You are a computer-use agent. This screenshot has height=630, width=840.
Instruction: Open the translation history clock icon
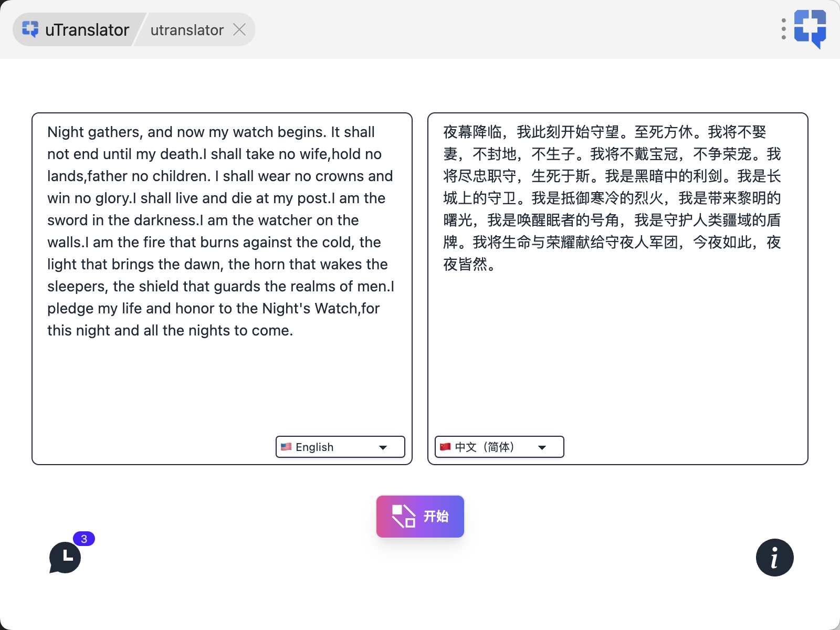click(65, 558)
